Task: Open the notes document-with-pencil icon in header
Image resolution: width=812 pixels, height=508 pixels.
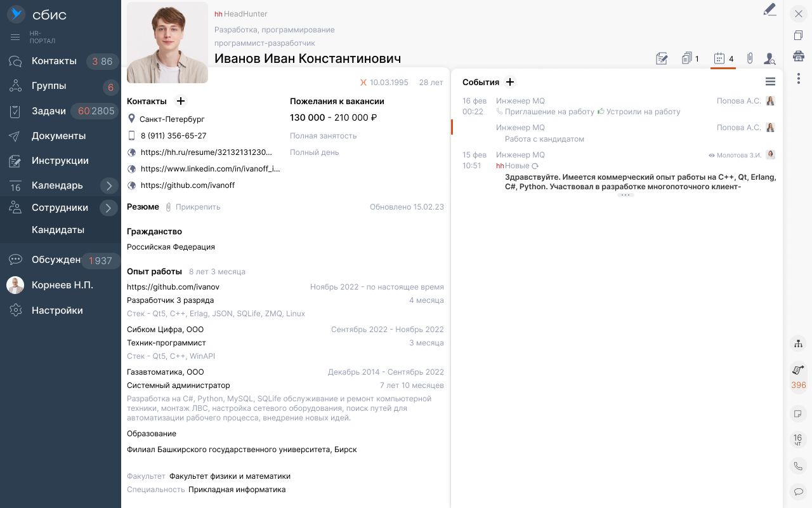Action: (662, 59)
